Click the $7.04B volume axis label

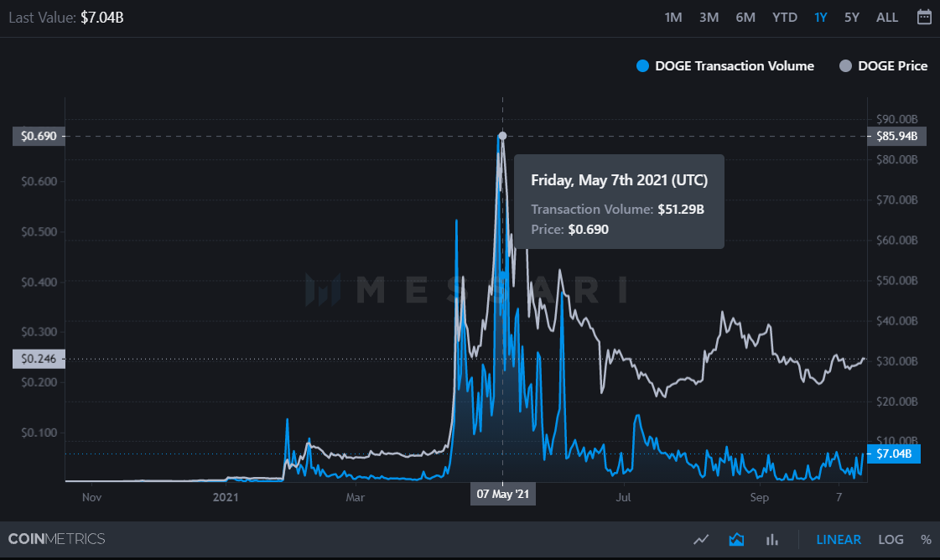[x=896, y=454]
